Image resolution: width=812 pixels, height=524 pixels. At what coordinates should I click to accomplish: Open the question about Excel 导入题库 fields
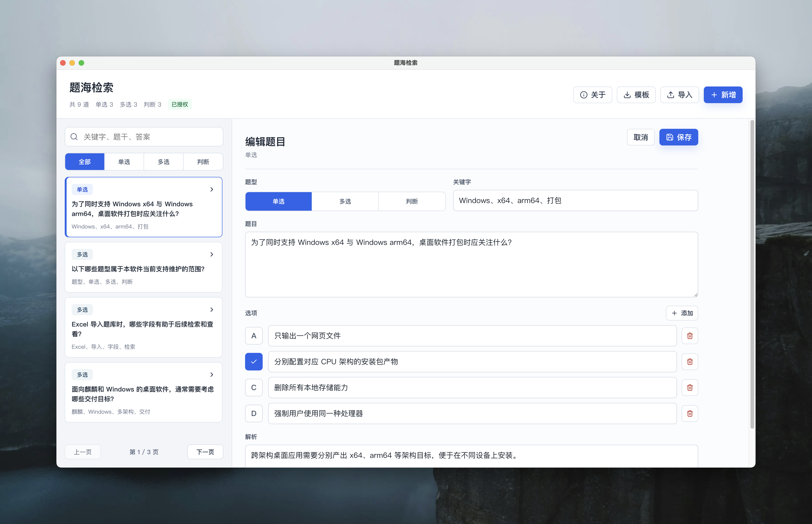pyautogui.click(x=144, y=327)
